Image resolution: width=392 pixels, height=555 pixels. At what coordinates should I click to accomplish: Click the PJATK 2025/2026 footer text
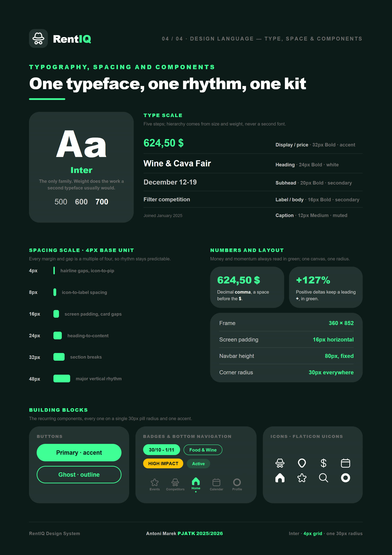(x=200, y=533)
